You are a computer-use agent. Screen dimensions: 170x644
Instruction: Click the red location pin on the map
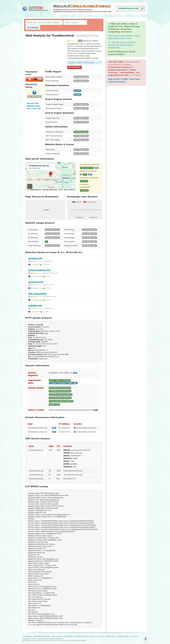(51, 174)
